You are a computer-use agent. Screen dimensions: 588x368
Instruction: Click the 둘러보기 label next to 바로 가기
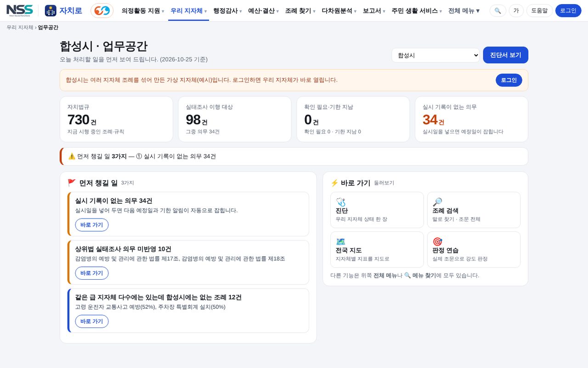tap(384, 183)
